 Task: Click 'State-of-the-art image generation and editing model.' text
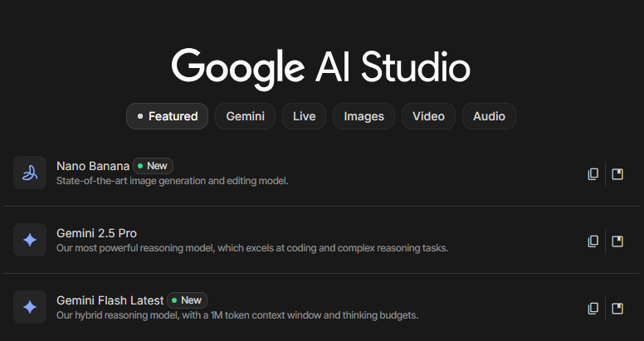coord(172,181)
